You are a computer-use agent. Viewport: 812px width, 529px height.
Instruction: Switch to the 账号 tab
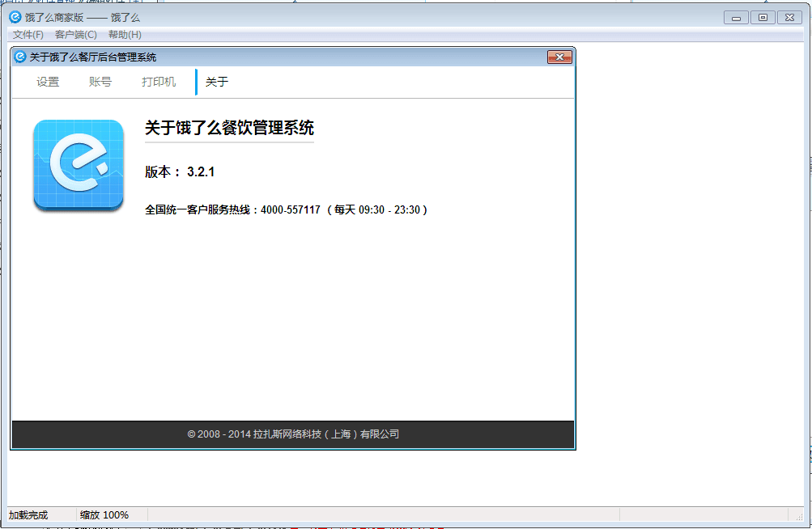click(x=100, y=82)
